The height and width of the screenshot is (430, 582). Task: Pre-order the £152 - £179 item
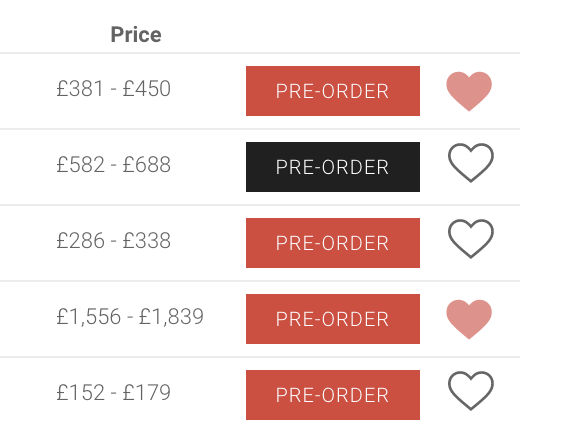(333, 395)
